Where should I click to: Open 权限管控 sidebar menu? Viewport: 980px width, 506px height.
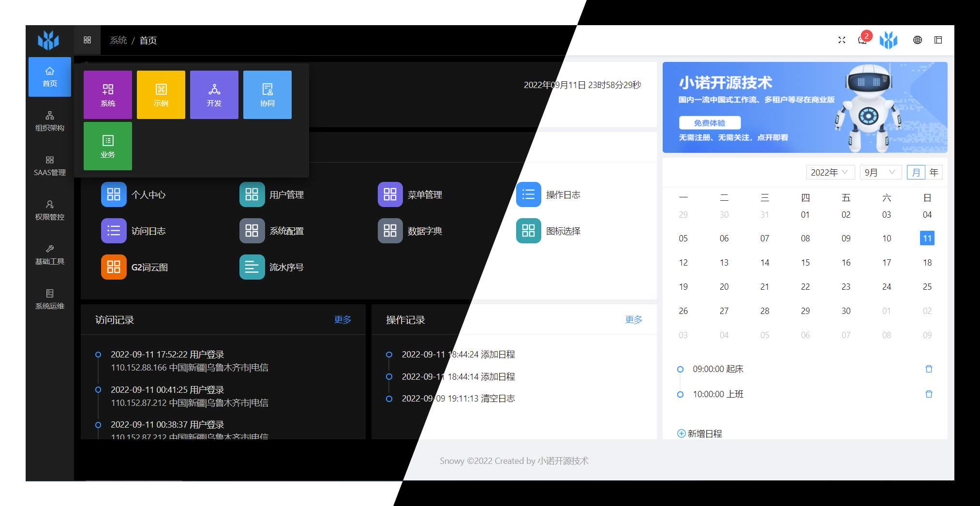click(x=50, y=210)
